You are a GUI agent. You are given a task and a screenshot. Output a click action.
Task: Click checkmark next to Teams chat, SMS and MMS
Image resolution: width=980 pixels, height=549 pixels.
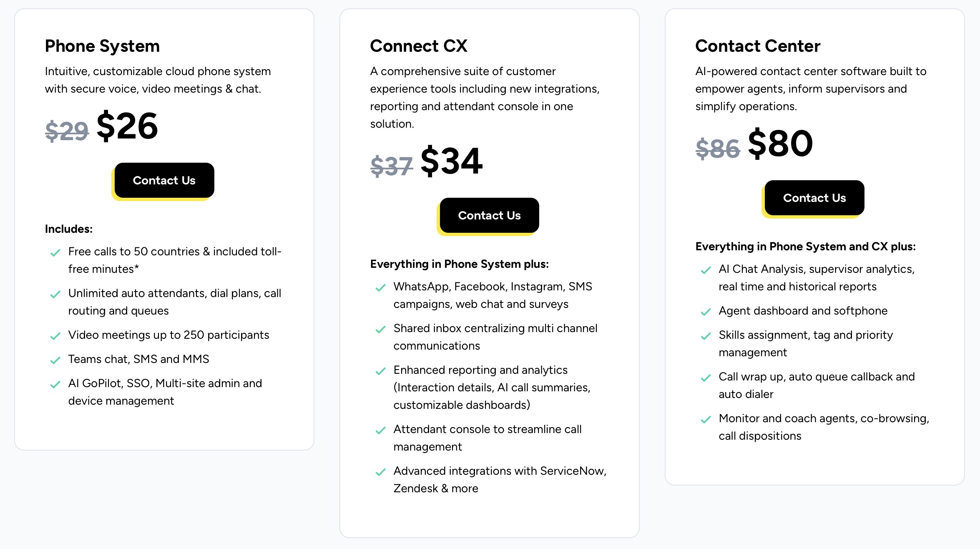pos(55,360)
